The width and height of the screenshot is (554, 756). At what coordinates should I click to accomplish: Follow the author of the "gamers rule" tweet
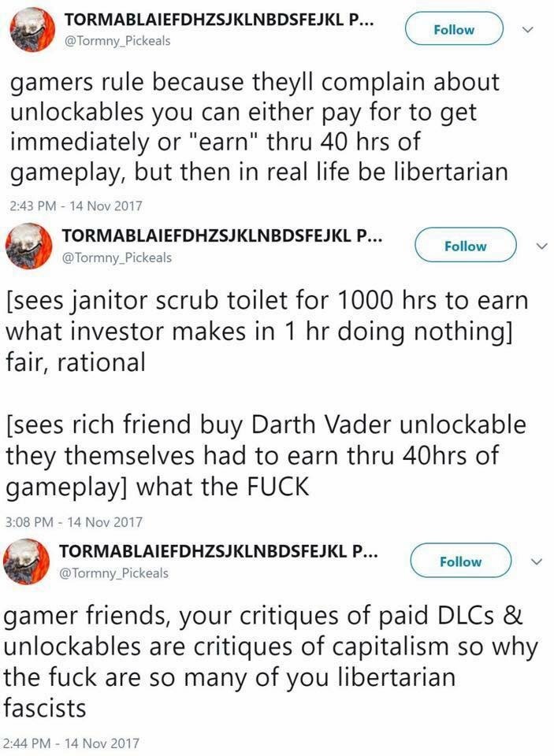tap(454, 30)
